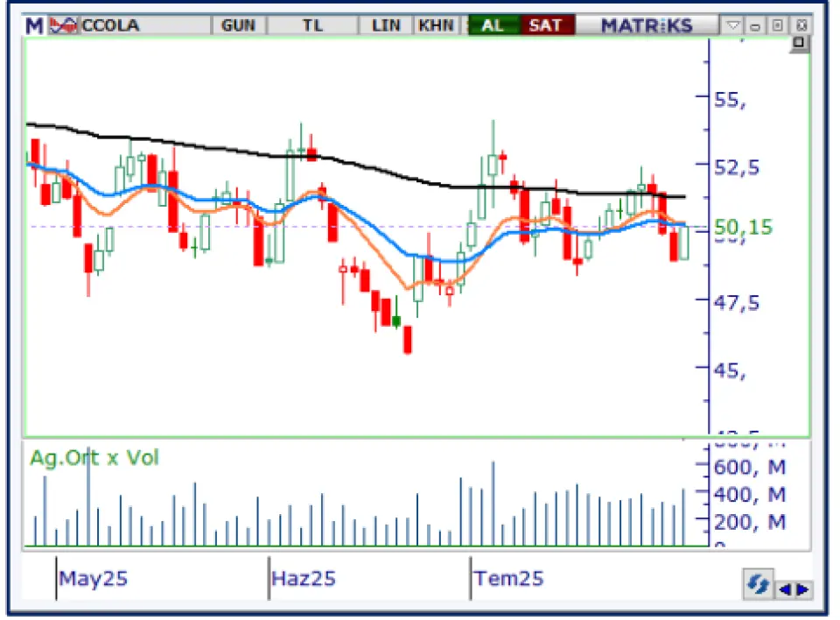Click the 50,15 current price label
The height and width of the screenshot is (620, 840).
coord(744,227)
